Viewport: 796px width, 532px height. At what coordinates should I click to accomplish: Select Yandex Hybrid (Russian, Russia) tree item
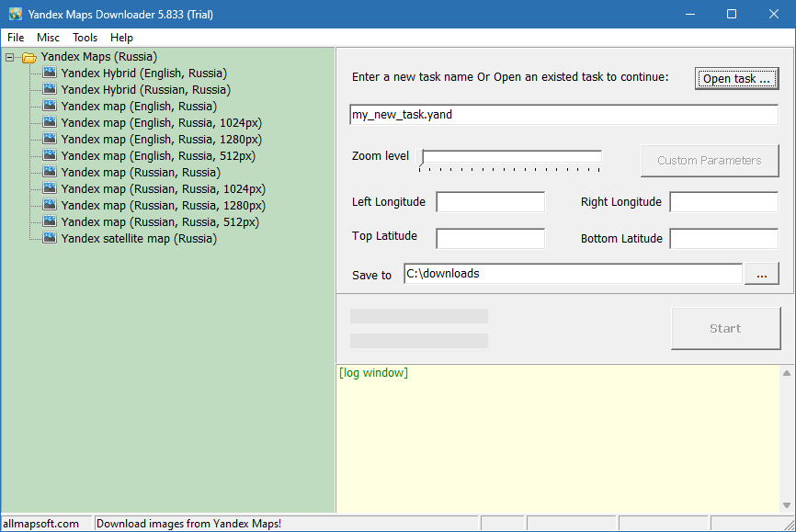(146, 90)
